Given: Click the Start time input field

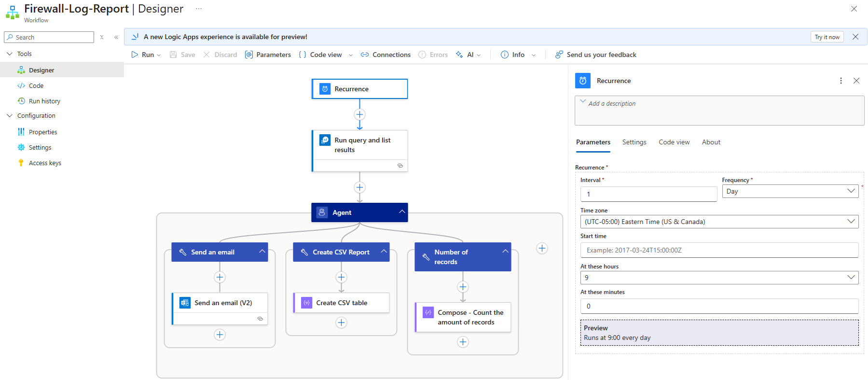Looking at the screenshot, I should coord(719,250).
